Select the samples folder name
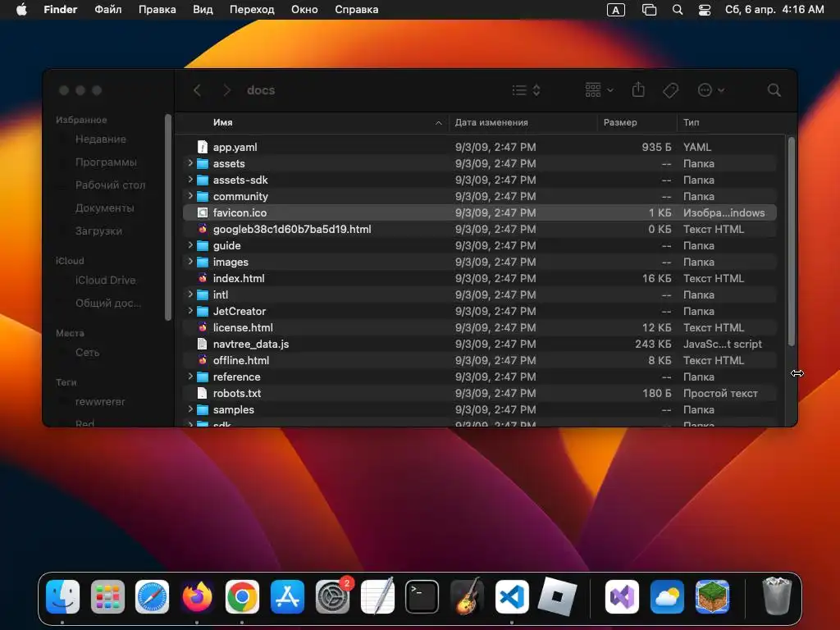Image resolution: width=840 pixels, height=630 pixels. pos(233,409)
